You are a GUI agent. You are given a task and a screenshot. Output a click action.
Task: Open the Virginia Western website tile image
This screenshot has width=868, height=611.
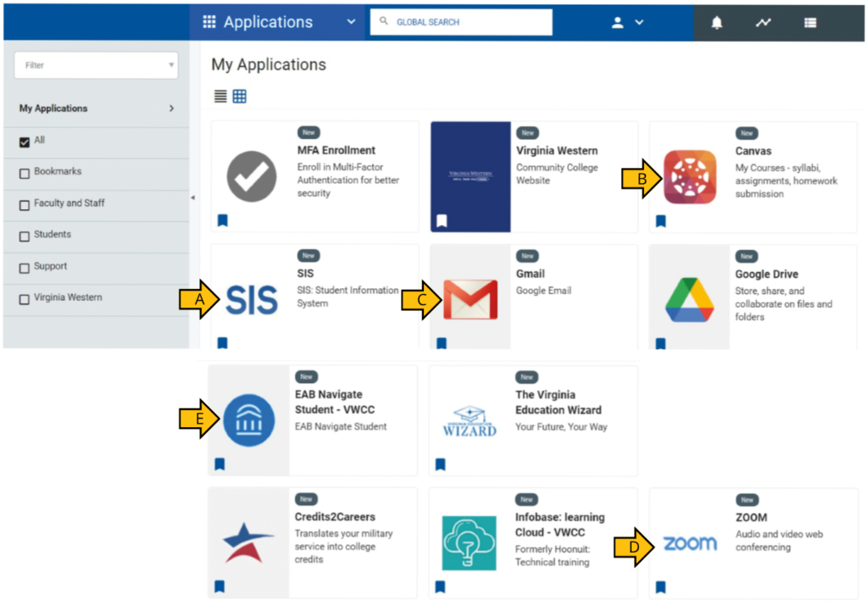[x=470, y=176]
